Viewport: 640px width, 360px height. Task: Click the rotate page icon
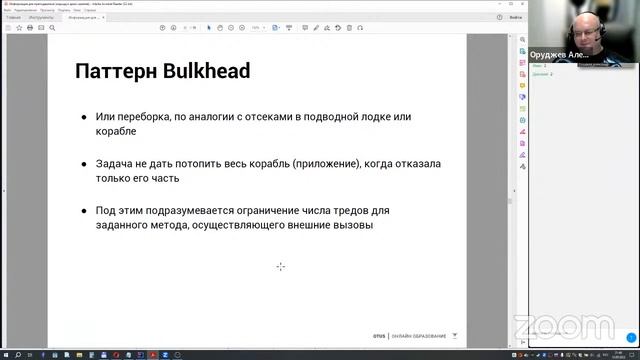(338, 28)
